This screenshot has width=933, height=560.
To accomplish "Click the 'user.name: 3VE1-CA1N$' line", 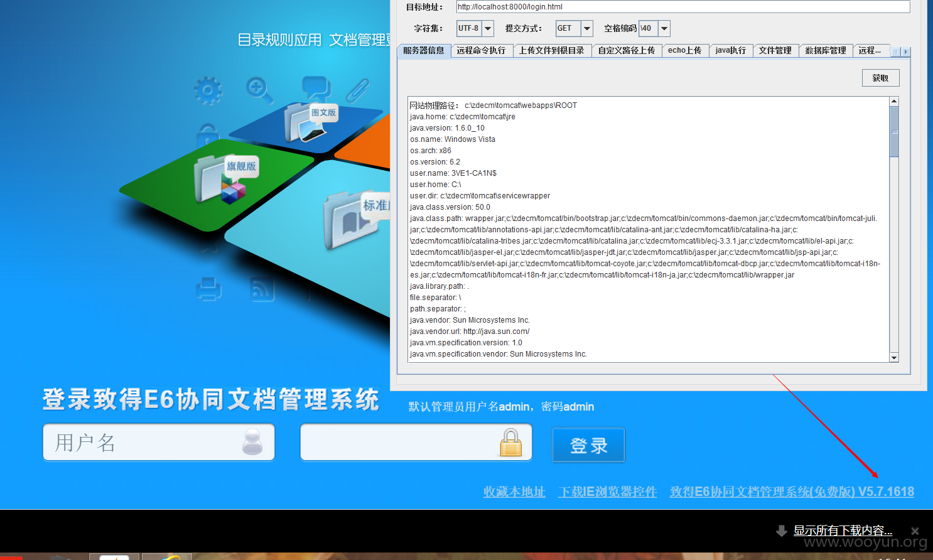I will [x=453, y=173].
